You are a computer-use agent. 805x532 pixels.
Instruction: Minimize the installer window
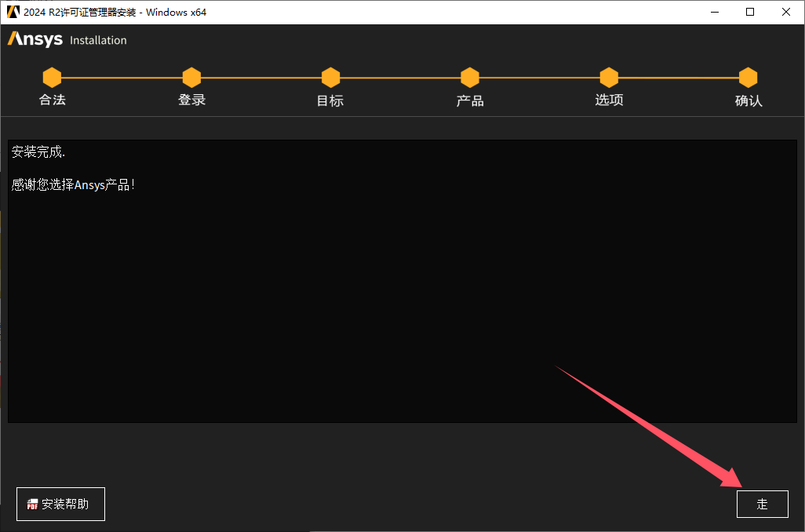[714, 12]
